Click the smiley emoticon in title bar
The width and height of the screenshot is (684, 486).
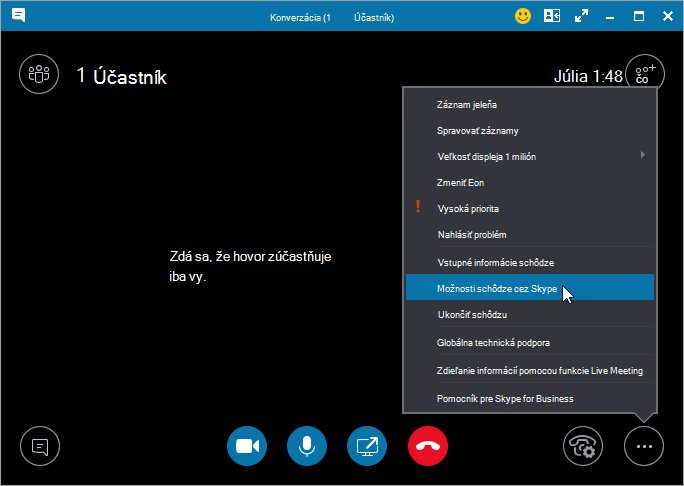click(x=523, y=17)
